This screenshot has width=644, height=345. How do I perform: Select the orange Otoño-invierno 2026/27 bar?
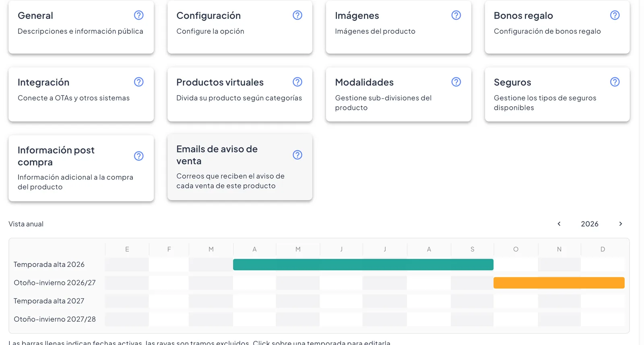click(x=559, y=283)
